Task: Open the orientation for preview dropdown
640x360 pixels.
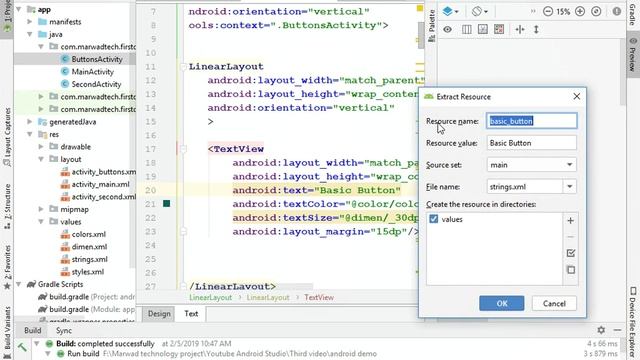Action: pyautogui.click(x=480, y=11)
